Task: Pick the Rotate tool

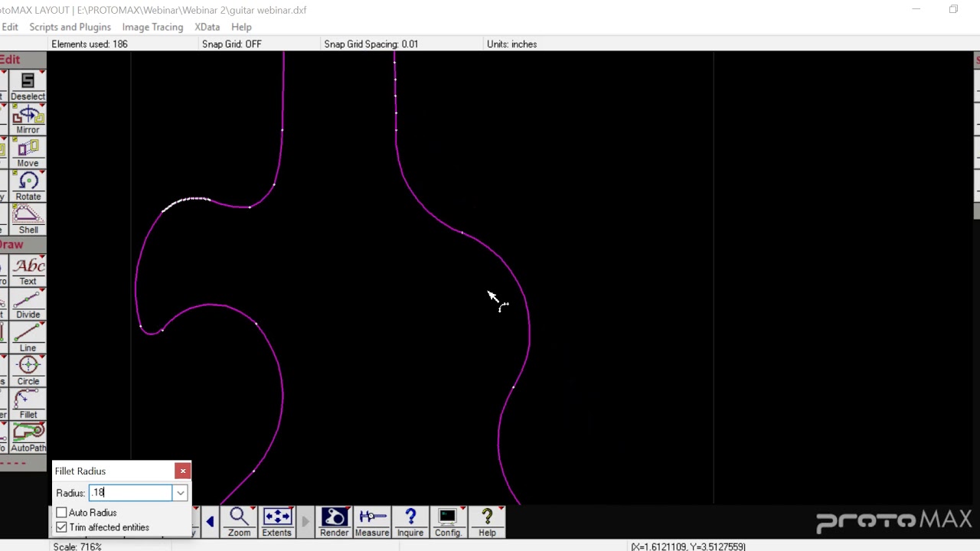Action: click(x=28, y=186)
